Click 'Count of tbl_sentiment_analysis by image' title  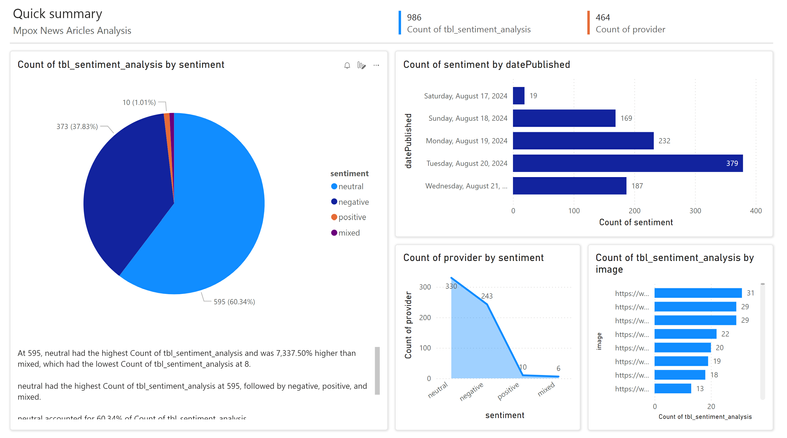point(675,263)
